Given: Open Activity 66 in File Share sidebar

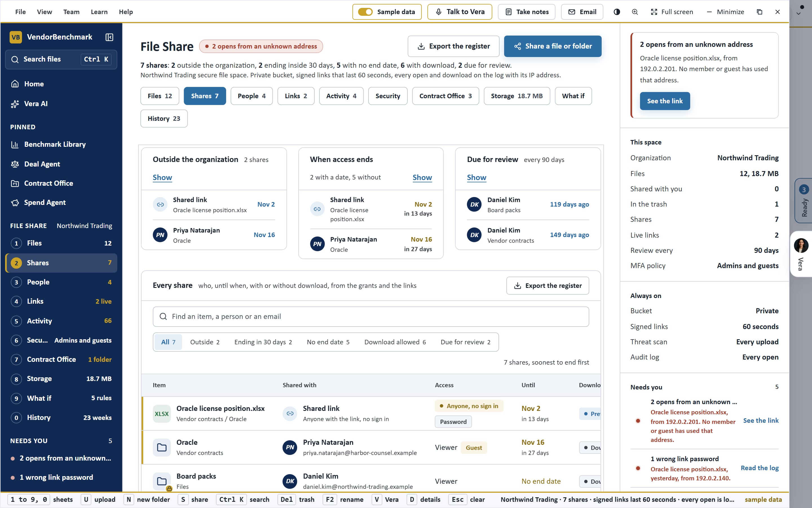Looking at the screenshot, I should tap(61, 321).
